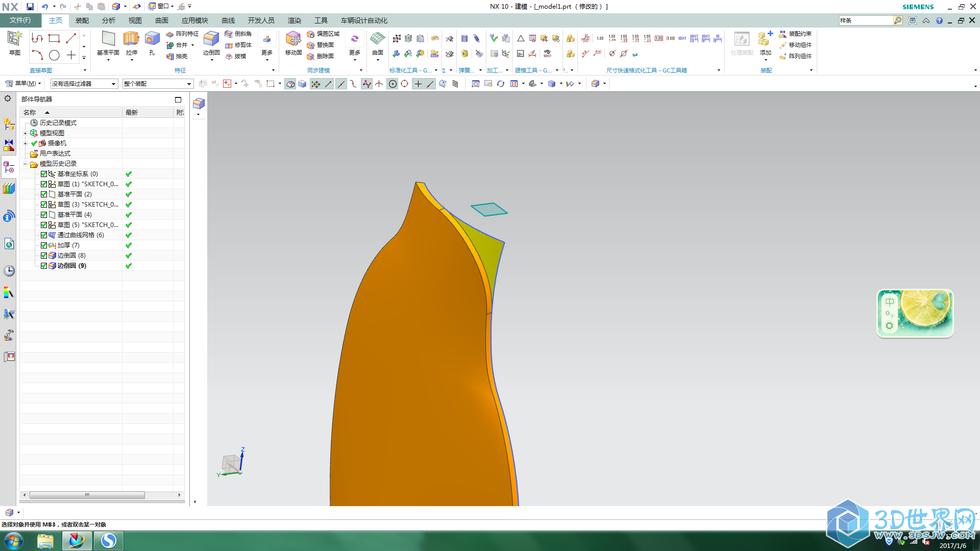The width and height of the screenshot is (980, 551).
Task: Toggle checkbox for 通过曲线网格 (6)
Action: [x=44, y=235]
